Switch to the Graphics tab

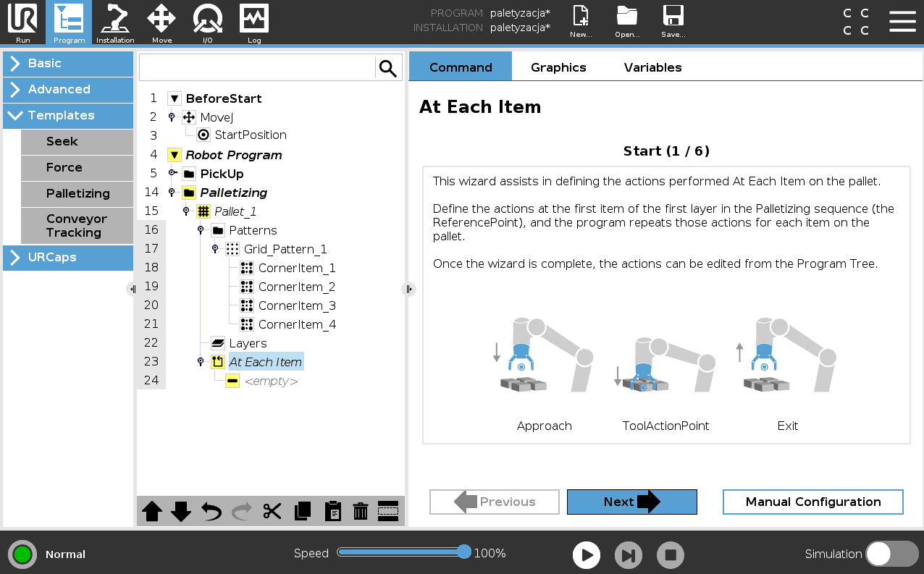coord(558,67)
